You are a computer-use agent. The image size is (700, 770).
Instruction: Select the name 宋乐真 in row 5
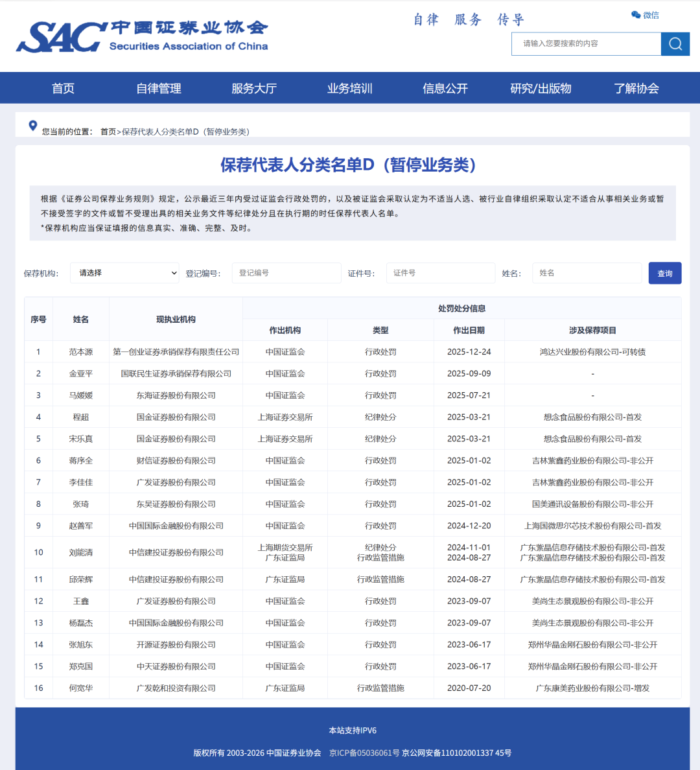click(81, 439)
